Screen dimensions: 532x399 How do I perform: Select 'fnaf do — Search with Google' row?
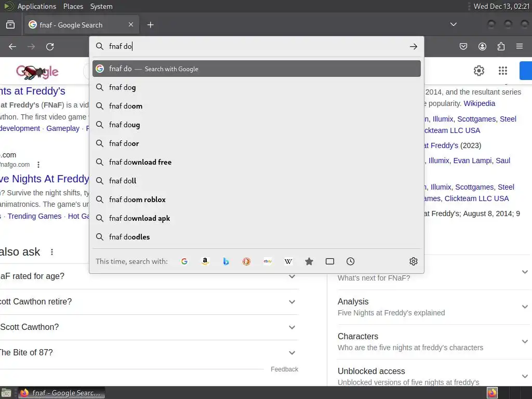257,69
